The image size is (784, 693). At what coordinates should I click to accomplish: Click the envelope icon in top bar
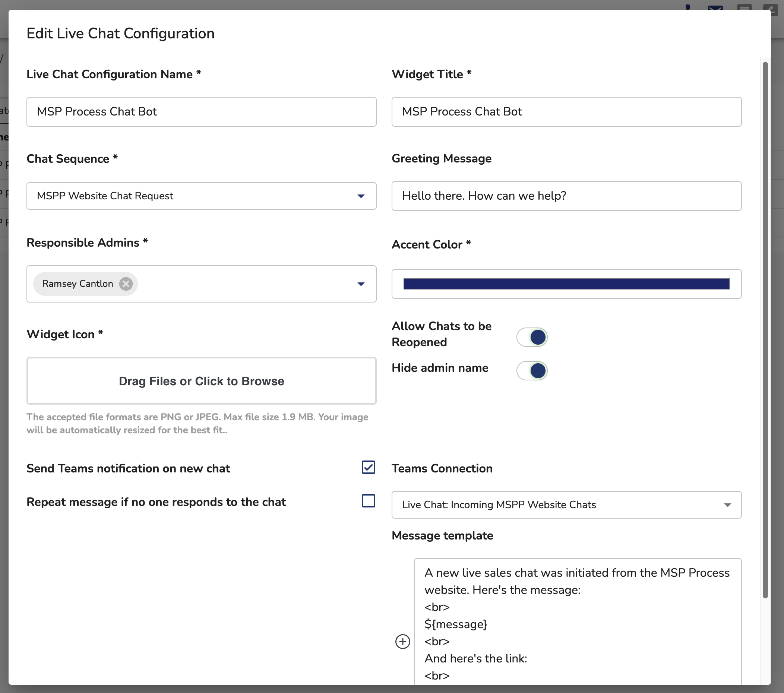tap(715, 8)
